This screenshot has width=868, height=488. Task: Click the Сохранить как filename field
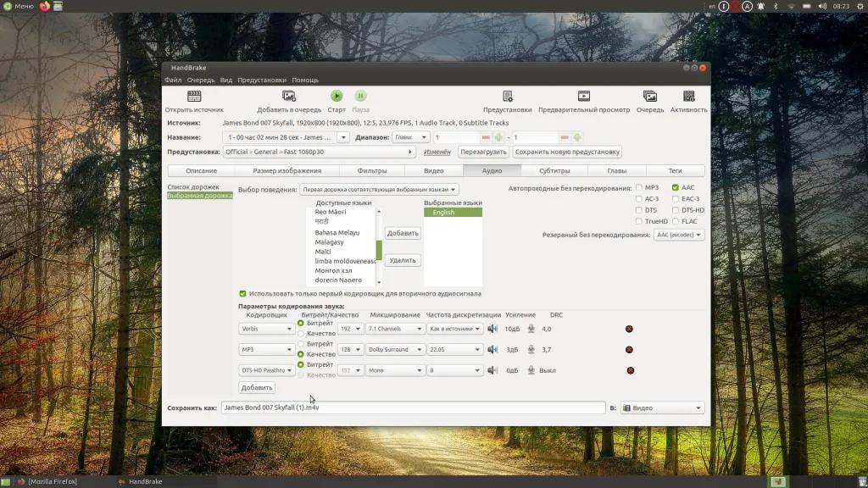[413, 408]
